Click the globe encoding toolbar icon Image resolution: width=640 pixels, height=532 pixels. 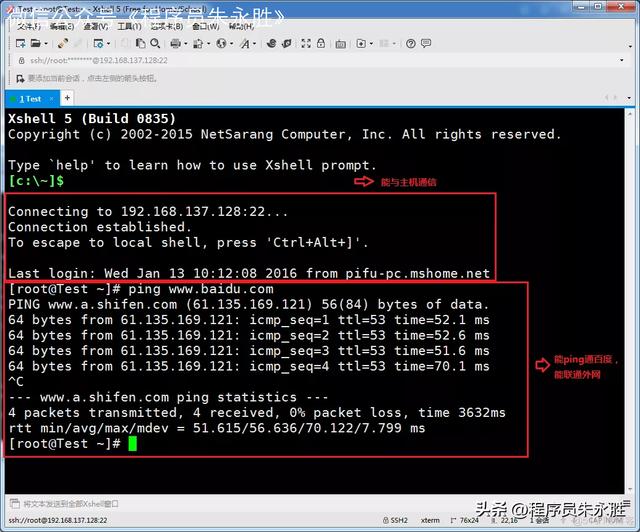(x=221, y=43)
